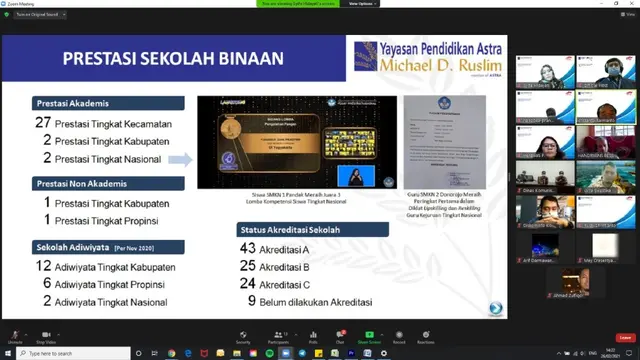The width and height of the screenshot is (640, 360).
Task: Click ENG language indicator in system tray
Action: (x=593, y=353)
